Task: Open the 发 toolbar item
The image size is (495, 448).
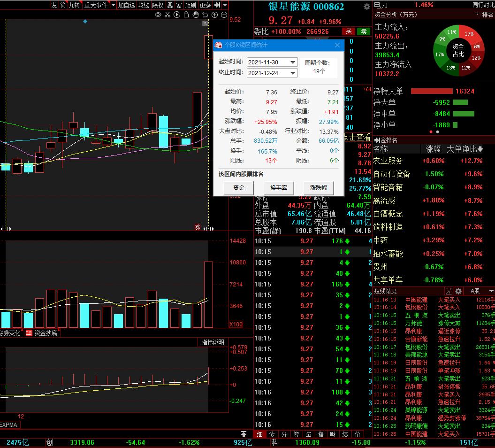Action: pos(54,5)
